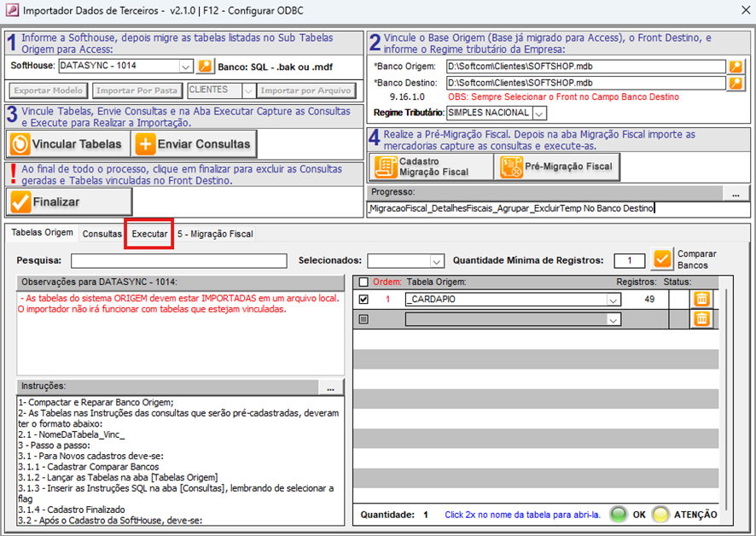Click trash icon on the empty table row
The image size is (756, 536).
pos(701,318)
